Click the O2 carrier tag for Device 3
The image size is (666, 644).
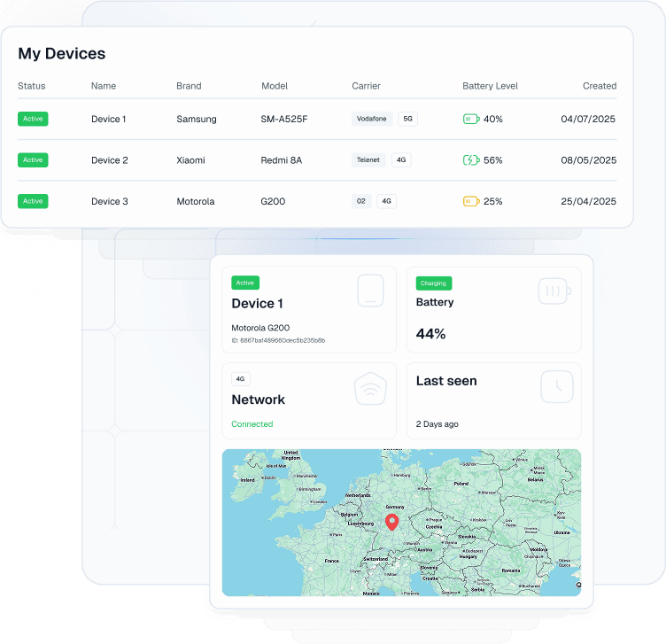(360, 202)
